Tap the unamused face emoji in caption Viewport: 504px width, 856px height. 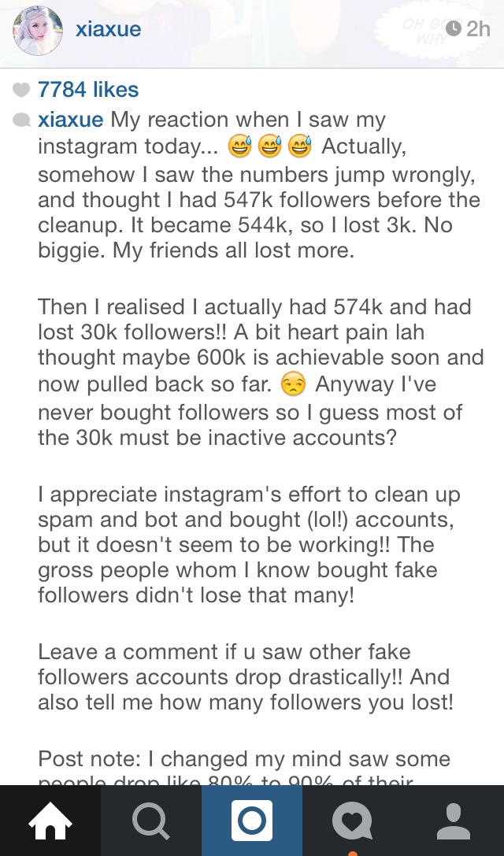point(292,385)
